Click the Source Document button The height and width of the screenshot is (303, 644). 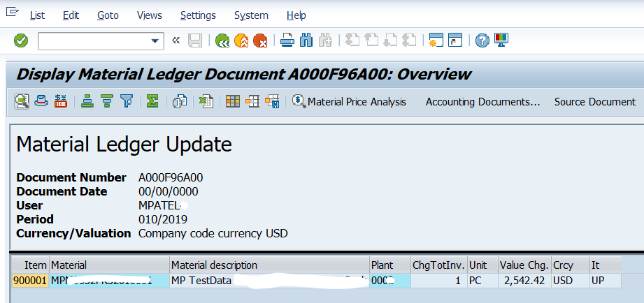click(594, 102)
